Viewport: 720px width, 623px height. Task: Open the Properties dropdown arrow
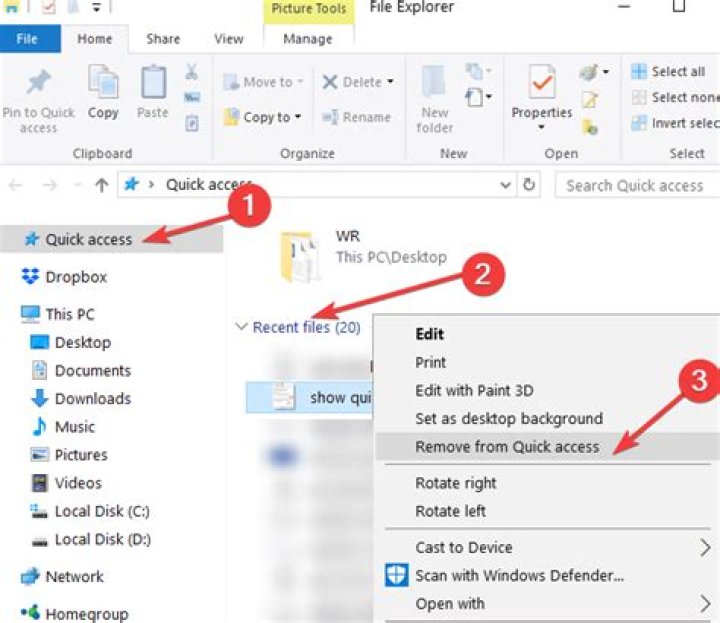point(542,127)
